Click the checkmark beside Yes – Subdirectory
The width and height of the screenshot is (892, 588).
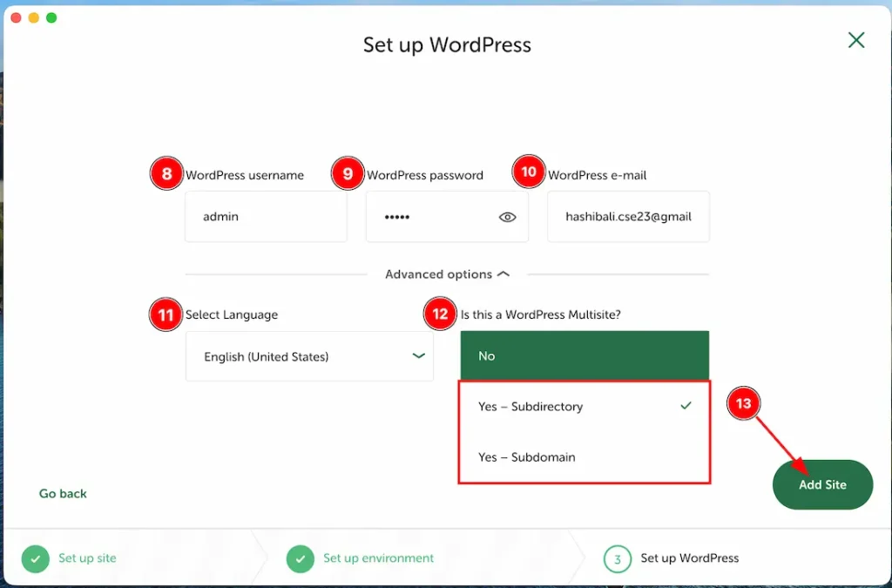(686, 405)
